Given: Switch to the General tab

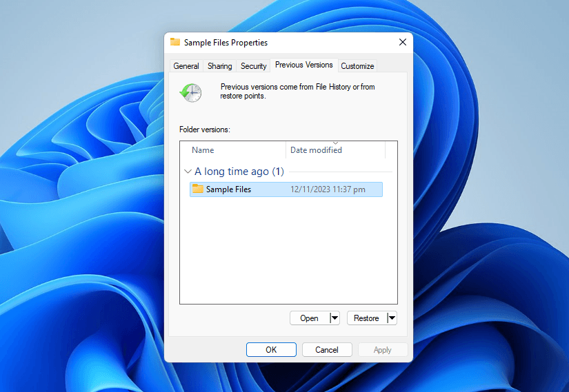Looking at the screenshot, I should click(x=186, y=66).
